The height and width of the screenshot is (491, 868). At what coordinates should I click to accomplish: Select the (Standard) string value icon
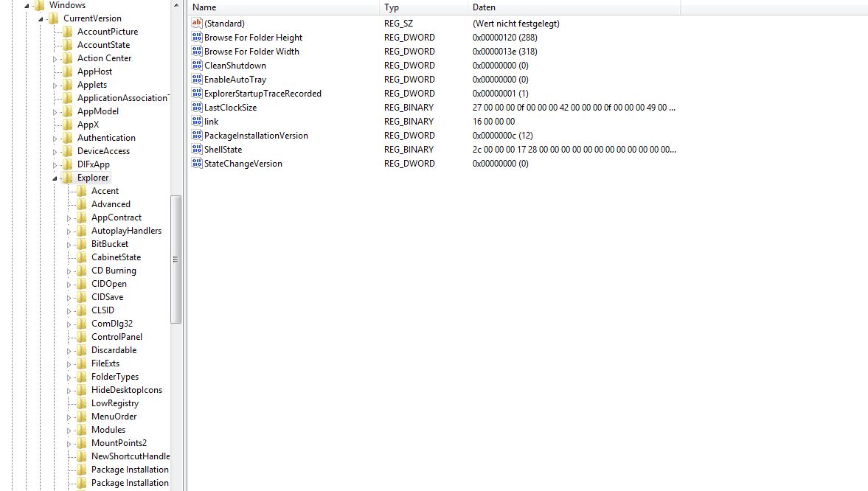[196, 23]
